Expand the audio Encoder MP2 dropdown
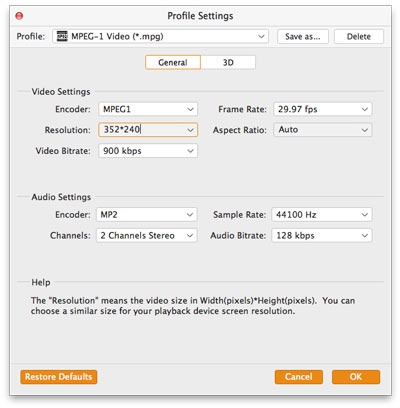The image size is (400, 408). click(x=147, y=215)
